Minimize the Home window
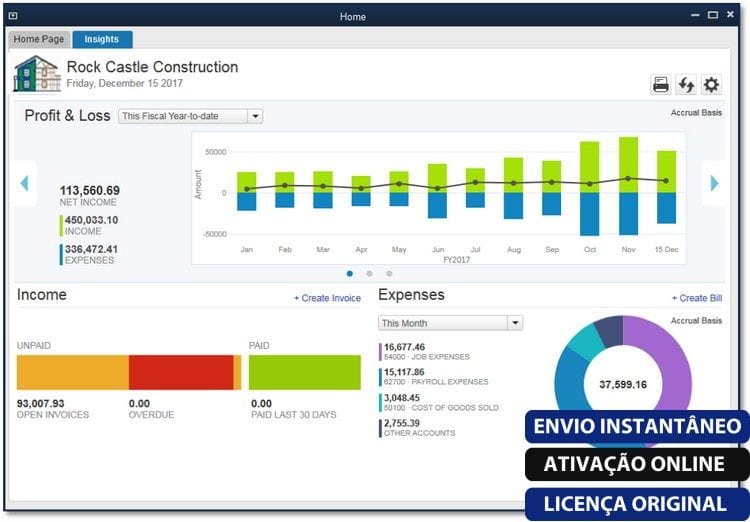The image size is (750, 522). [695, 15]
